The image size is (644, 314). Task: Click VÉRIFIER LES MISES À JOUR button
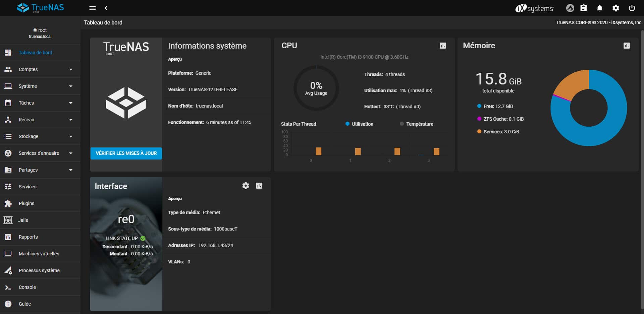coord(126,153)
